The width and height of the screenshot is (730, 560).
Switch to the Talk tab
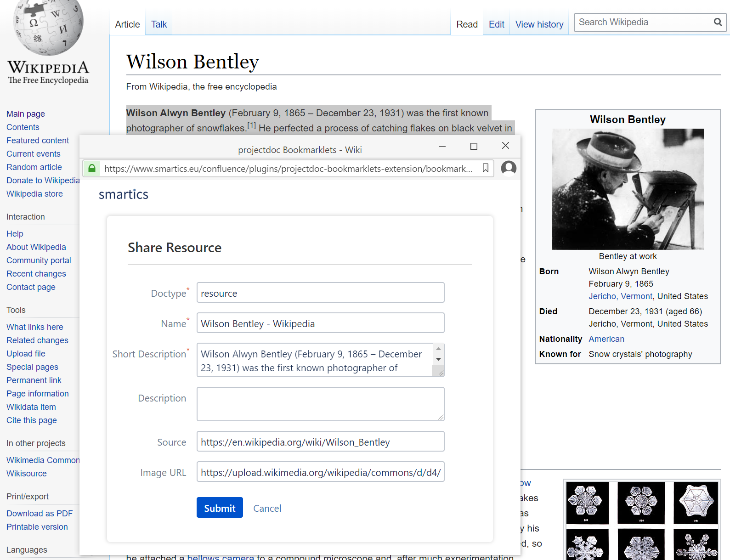pyautogui.click(x=159, y=24)
